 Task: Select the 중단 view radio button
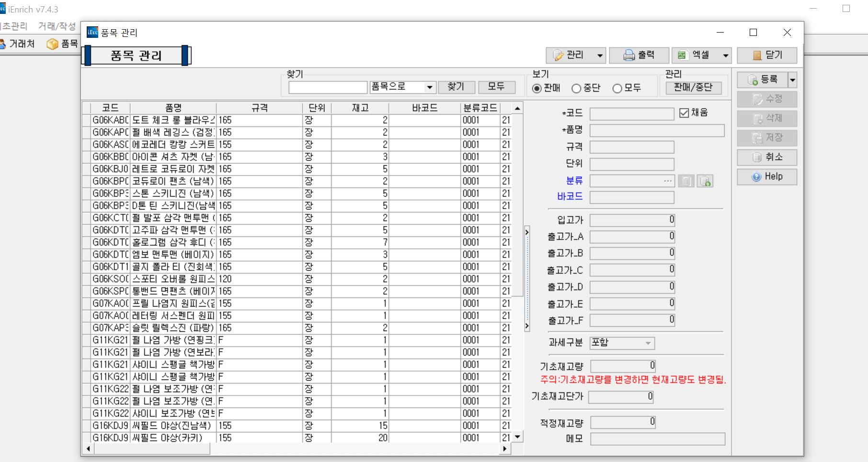point(576,89)
